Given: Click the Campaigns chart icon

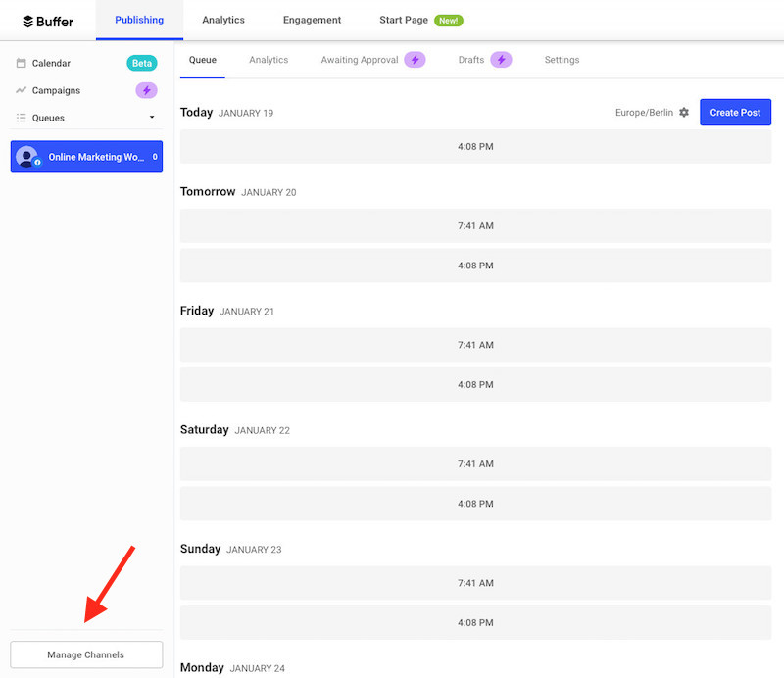Looking at the screenshot, I should pyautogui.click(x=21, y=90).
